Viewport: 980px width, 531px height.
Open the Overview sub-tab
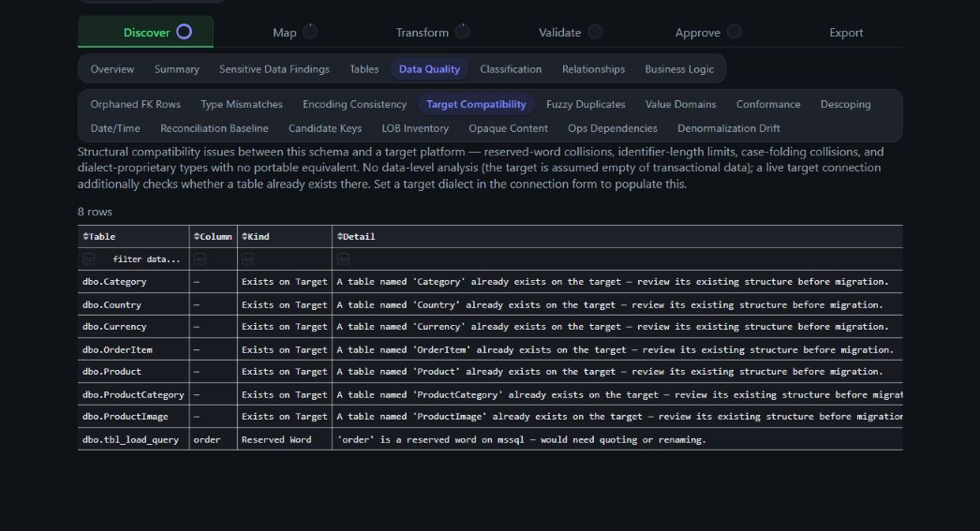(112, 69)
